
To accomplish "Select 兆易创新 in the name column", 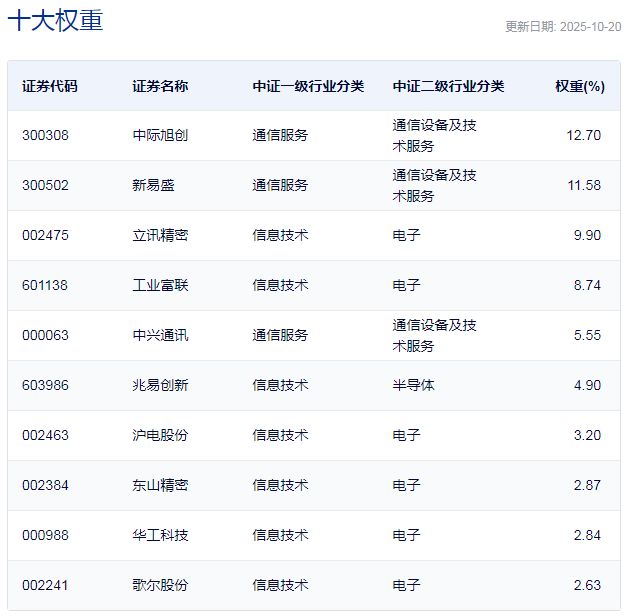I will coord(160,385).
